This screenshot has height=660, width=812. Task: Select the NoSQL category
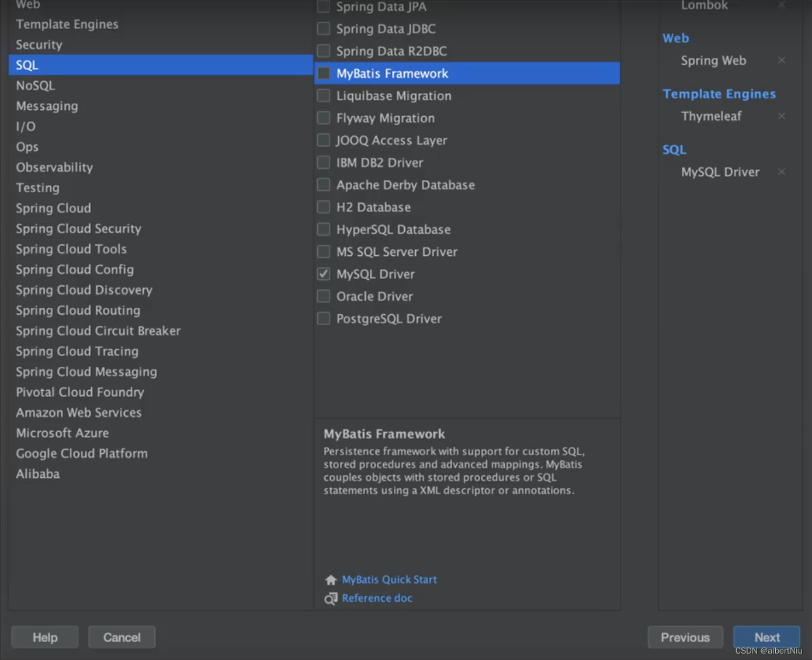[161, 86]
